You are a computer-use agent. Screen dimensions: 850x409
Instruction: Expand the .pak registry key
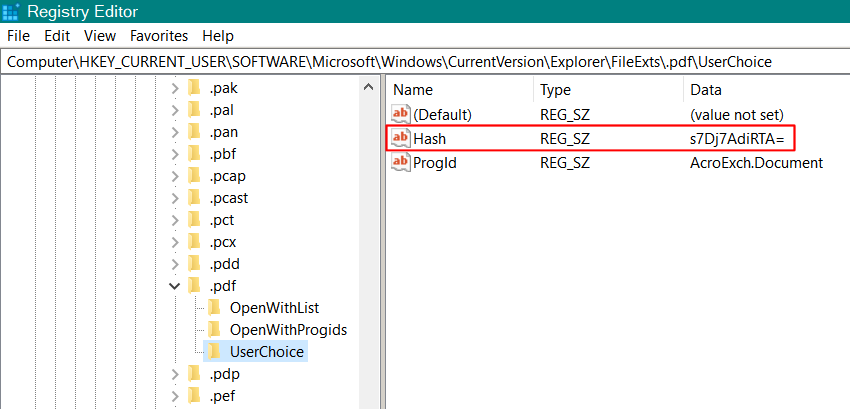(175, 88)
